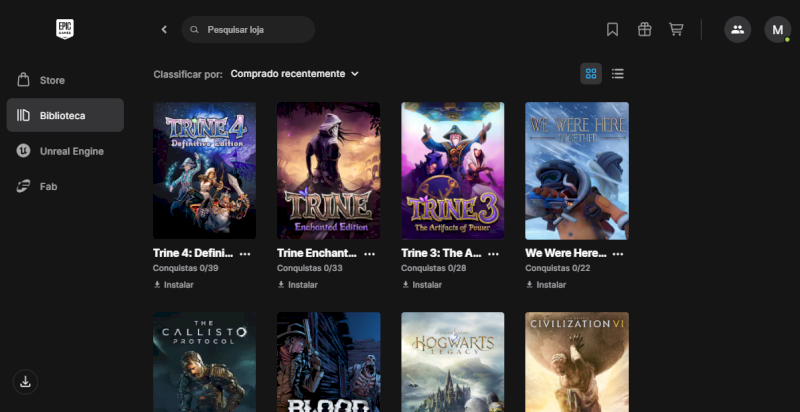
Task: Click the Biblioteca library icon
Action: tap(23, 115)
